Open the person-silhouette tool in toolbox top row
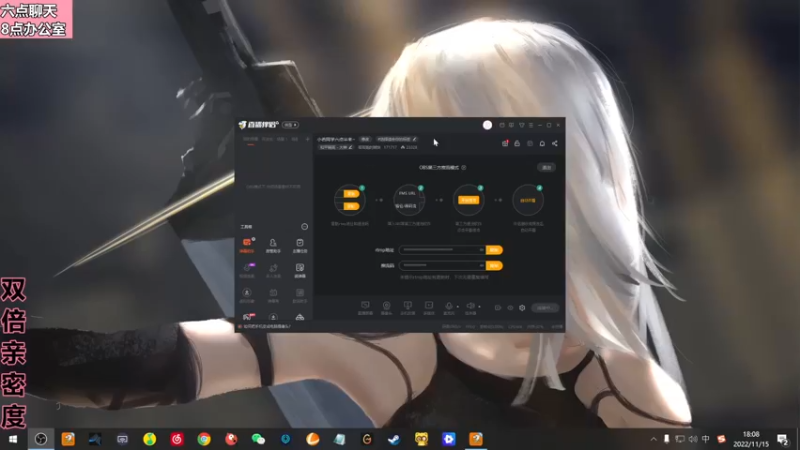This screenshot has width=800, height=450. tap(273, 245)
